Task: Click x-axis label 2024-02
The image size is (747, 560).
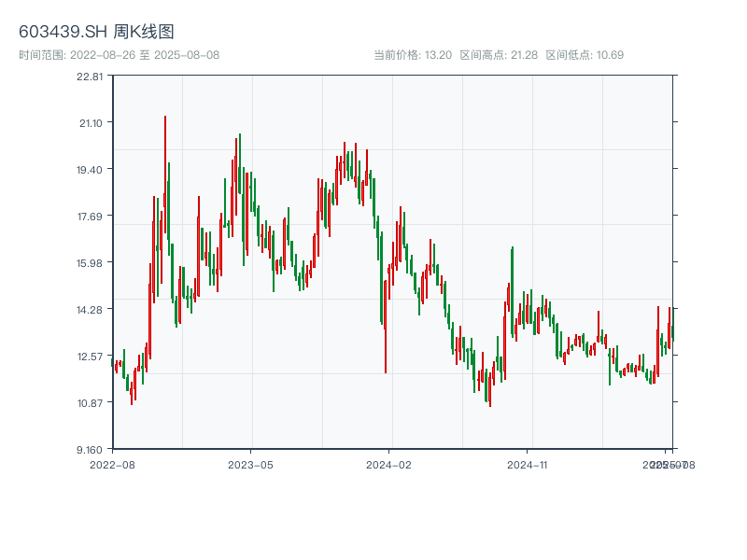Action: coord(388,465)
